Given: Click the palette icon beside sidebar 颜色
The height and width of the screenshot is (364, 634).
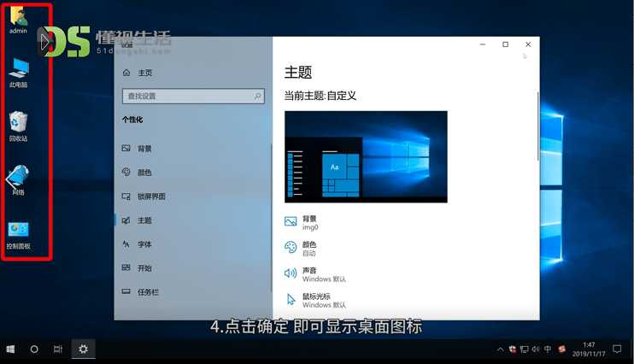Looking at the screenshot, I should 126,172.
